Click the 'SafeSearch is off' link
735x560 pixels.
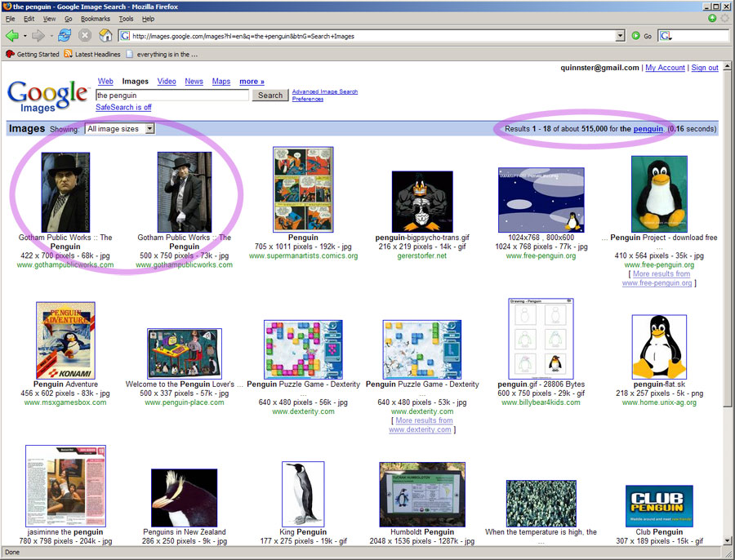pos(124,107)
